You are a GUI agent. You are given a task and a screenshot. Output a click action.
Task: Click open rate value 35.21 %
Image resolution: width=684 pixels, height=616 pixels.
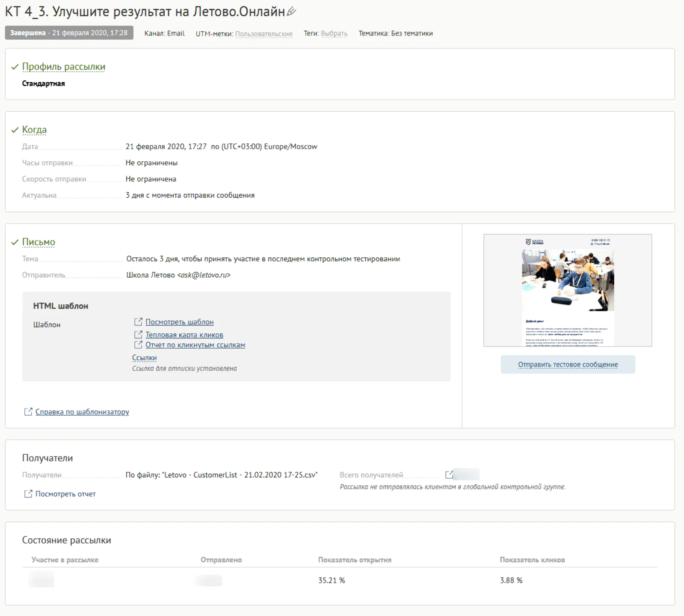pos(332,580)
